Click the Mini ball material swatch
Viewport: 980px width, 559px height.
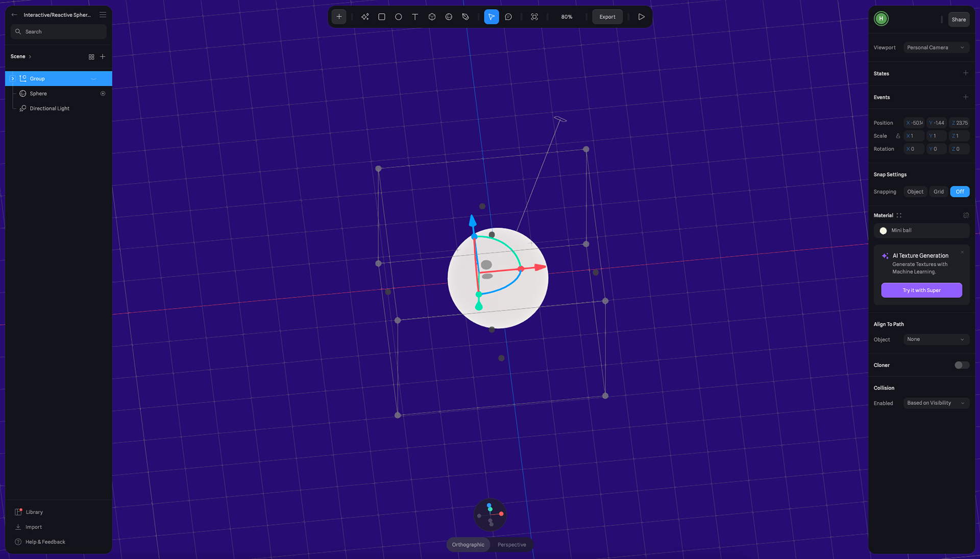[x=883, y=231]
